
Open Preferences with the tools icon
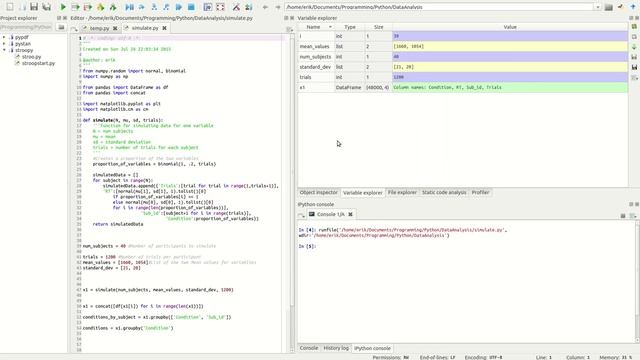pyautogui.click(x=236, y=7)
